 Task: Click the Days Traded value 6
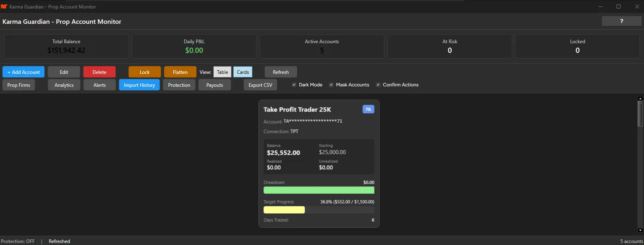coord(373,220)
